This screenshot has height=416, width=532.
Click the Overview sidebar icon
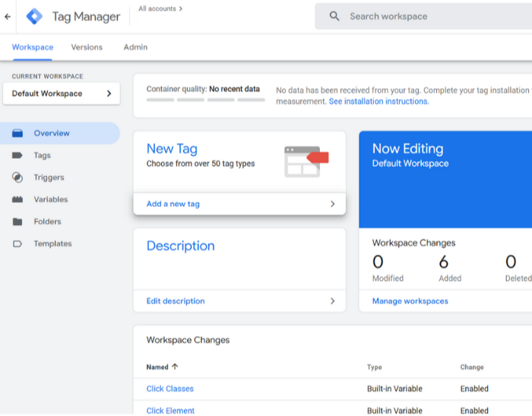(x=17, y=133)
